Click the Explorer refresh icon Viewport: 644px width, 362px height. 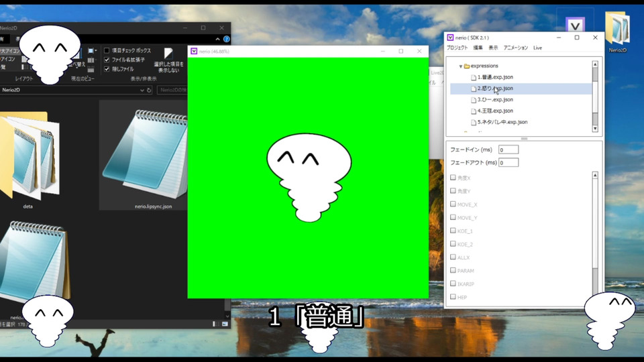[149, 90]
